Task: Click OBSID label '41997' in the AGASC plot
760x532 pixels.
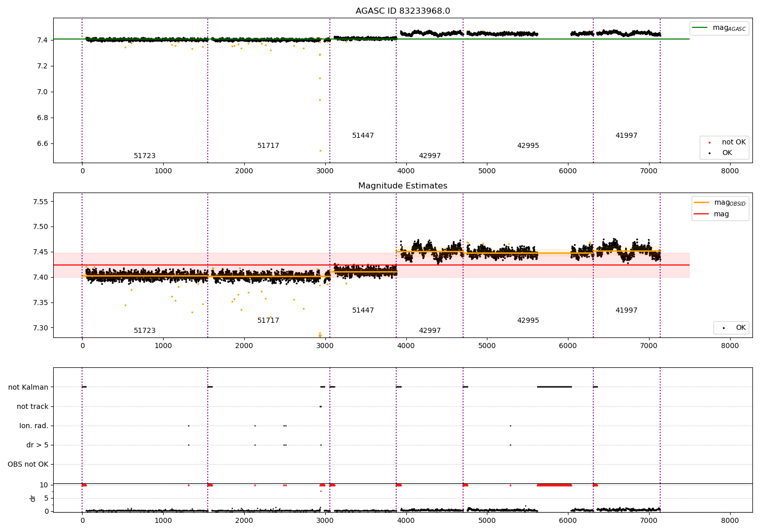Action: point(626,136)
